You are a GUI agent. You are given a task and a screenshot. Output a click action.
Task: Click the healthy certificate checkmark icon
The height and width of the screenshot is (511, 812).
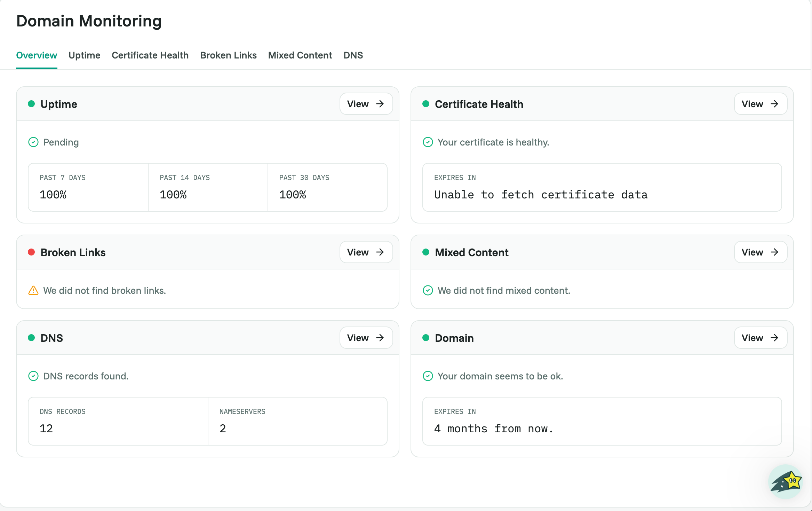click(x=428, y=142)
